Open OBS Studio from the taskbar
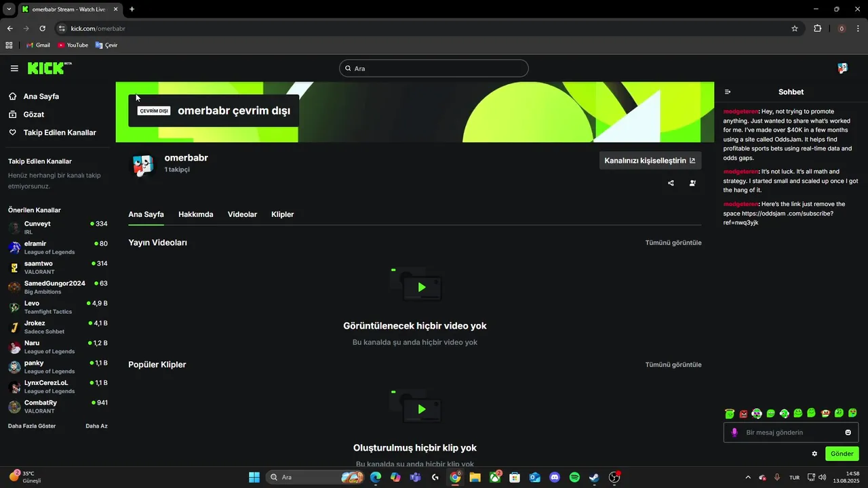The height and width of the screenshot is (488, 868). point(614,477)
